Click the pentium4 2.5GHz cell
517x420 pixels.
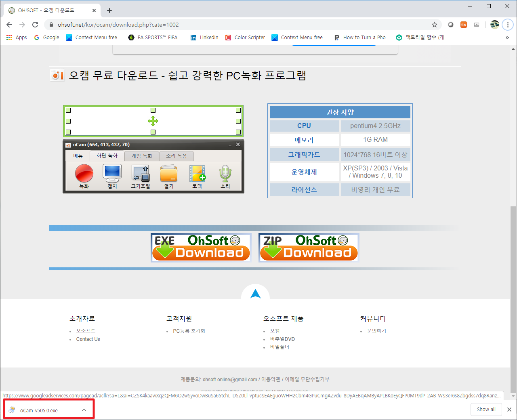point(375,126)
